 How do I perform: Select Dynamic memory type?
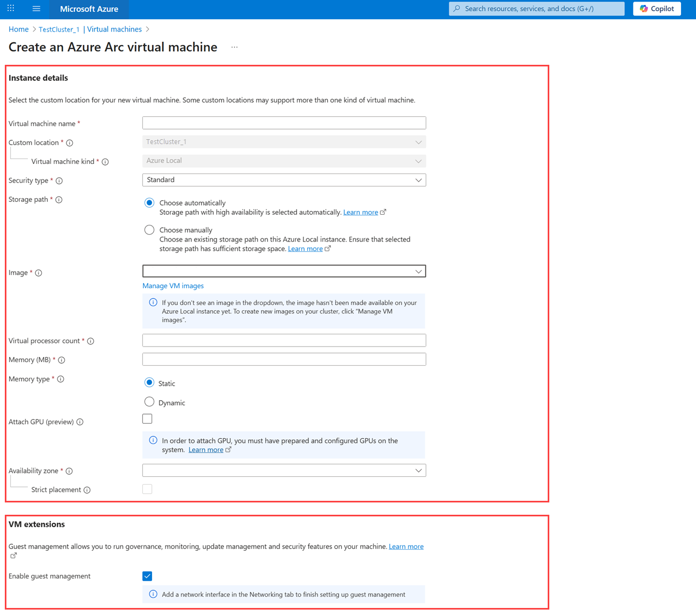point(149,402)
